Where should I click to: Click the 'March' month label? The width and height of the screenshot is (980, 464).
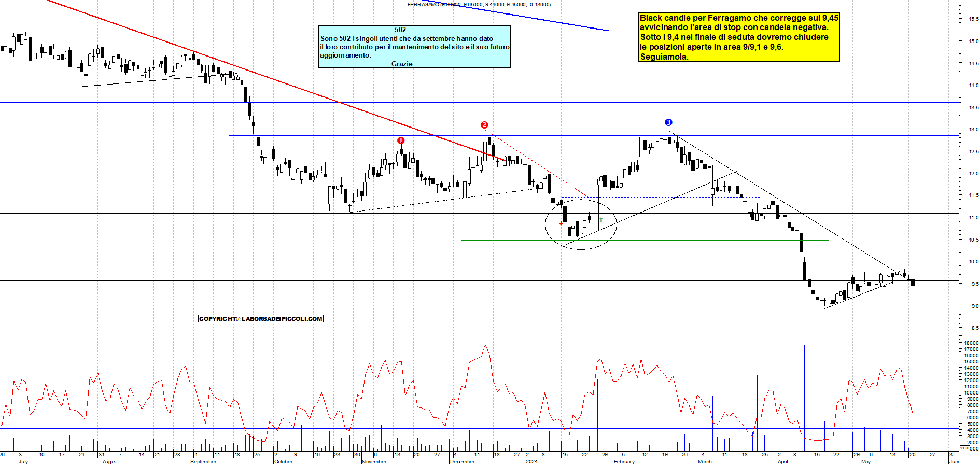(705, 461)
